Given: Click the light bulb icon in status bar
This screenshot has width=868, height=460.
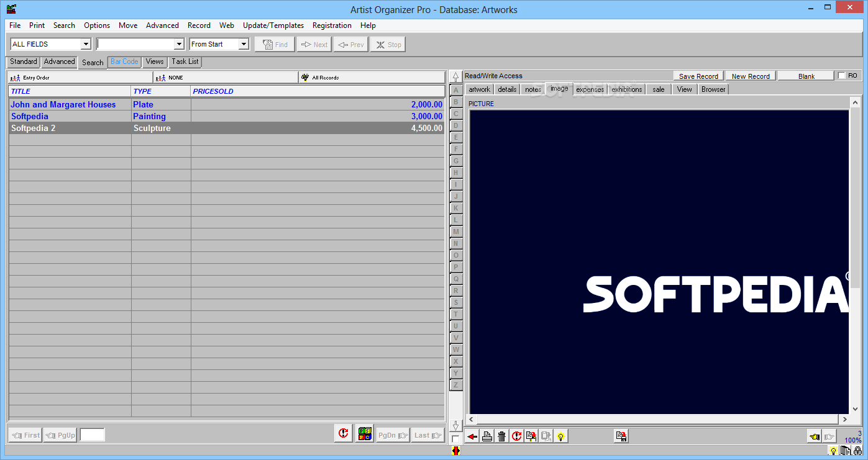Looking at the screenshot, I should (833, 451).
